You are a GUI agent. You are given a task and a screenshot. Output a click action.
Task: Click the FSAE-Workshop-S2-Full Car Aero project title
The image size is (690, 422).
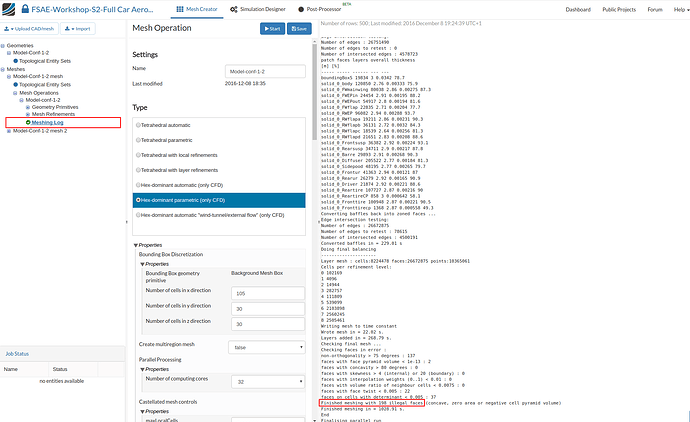(x=92, y=9)
